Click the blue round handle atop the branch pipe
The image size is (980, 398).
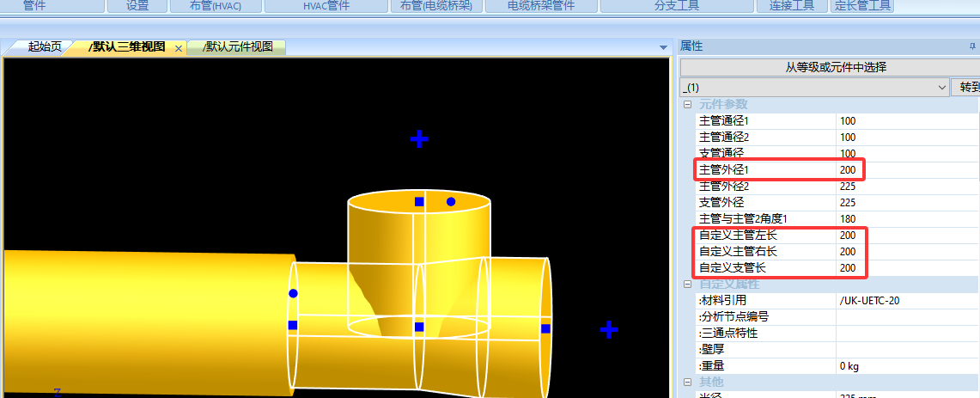pyautogui.click(x=451, y=201)
